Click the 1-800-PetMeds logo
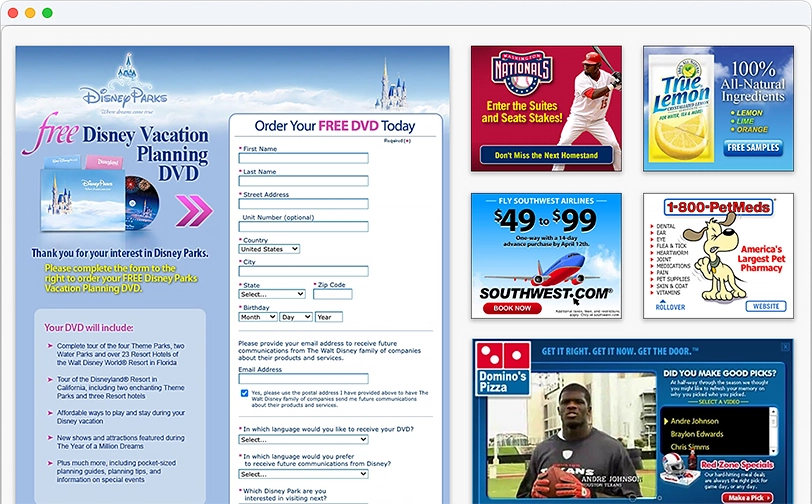The width and height of the screenshot is (812, 504). click(718, 207)
